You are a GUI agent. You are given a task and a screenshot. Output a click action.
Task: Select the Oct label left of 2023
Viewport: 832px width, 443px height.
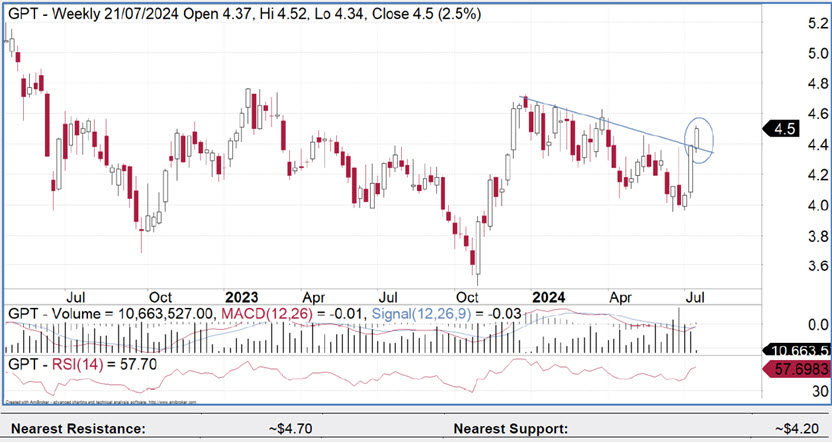[x=162, y=297]
